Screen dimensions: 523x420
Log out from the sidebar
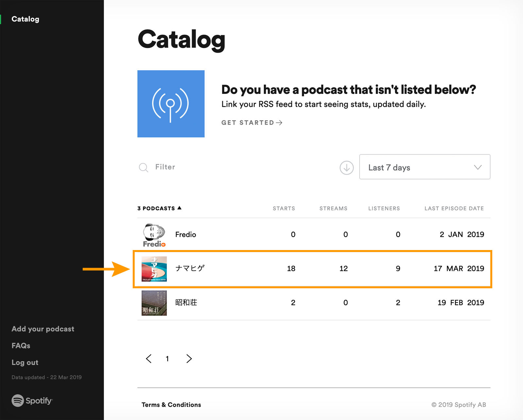[25, 362]
